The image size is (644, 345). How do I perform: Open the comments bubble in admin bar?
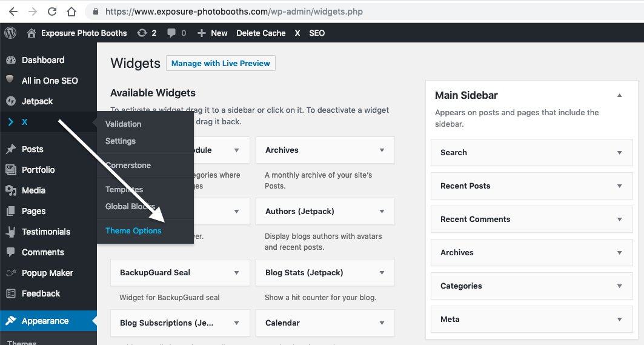point(172,33)
